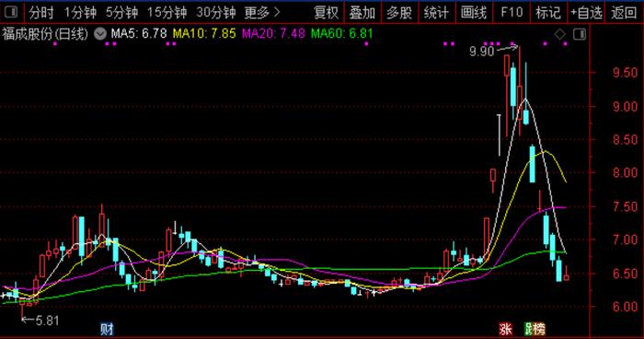Click the 返回 back button
Image resolution: width=644 pixels, height=339 pixels.
[624, 13]
